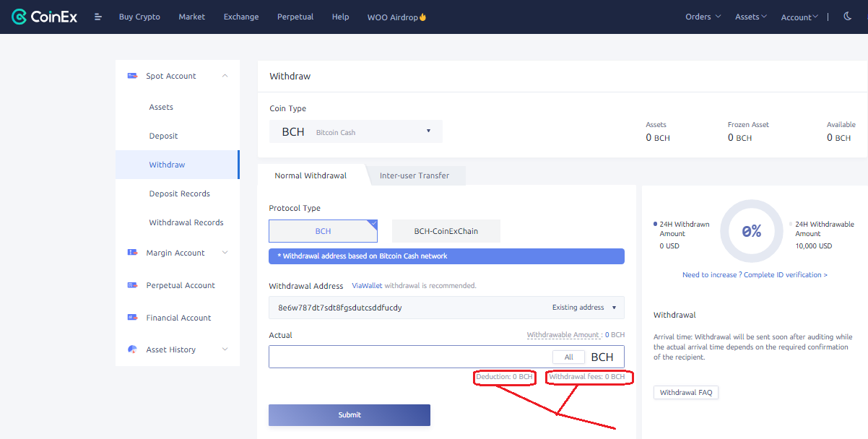Image resolution: width=868 pixels, height=439 pixels.
Task: Click the Available 0 BCH value
Action: [839, 137]
